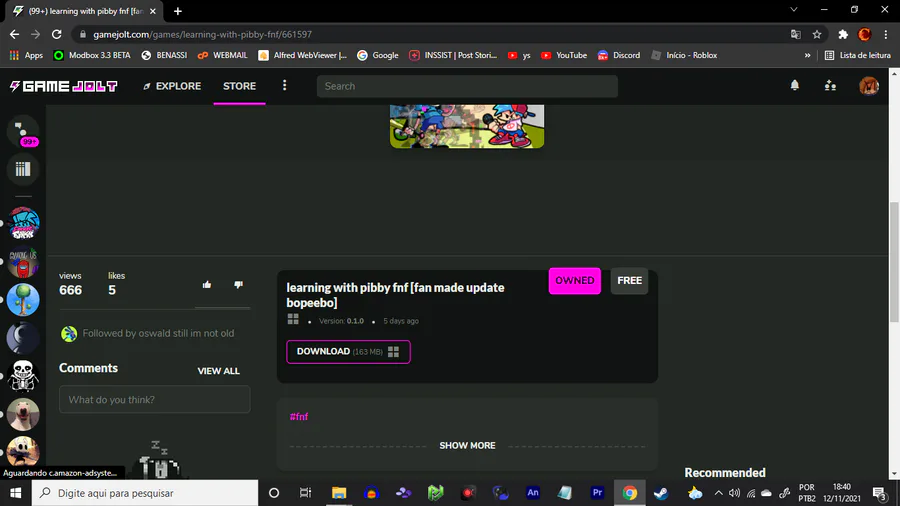Open the moon community icon in sidebar
This screenshot has height=506, width=900.
pos(23,338)
